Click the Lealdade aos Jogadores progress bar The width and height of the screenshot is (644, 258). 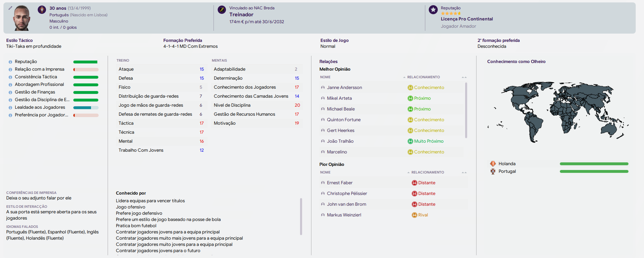click(86, 108)
